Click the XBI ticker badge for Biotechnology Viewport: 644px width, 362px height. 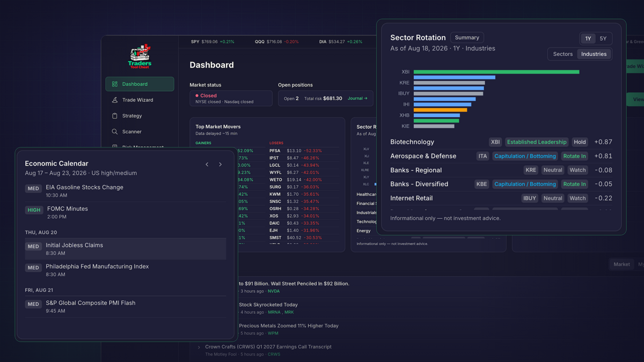coord(495,142)
